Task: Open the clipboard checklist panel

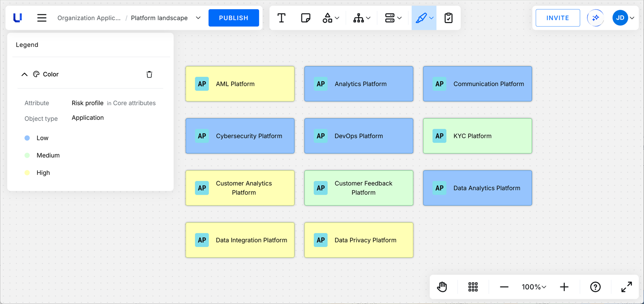Action: (448, 18)
